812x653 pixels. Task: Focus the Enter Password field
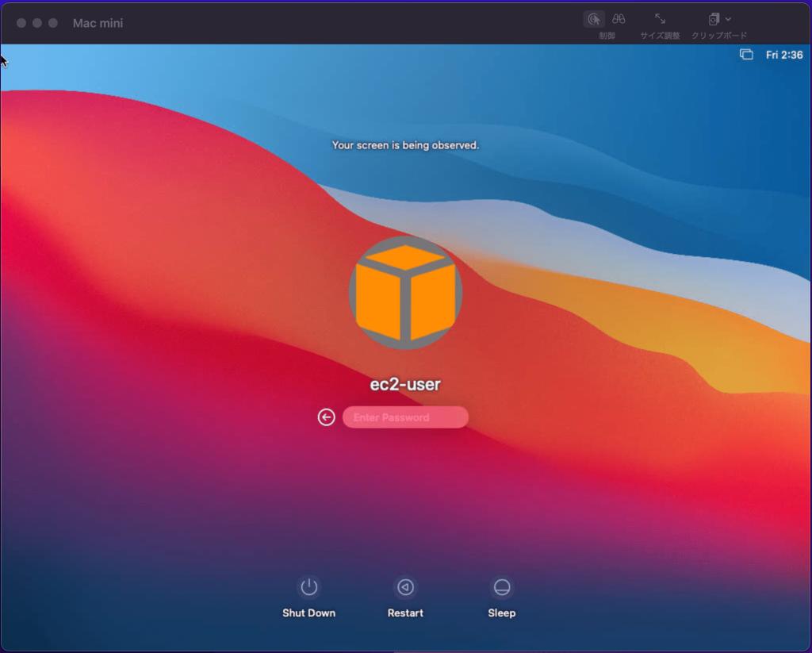click(405, 417)
